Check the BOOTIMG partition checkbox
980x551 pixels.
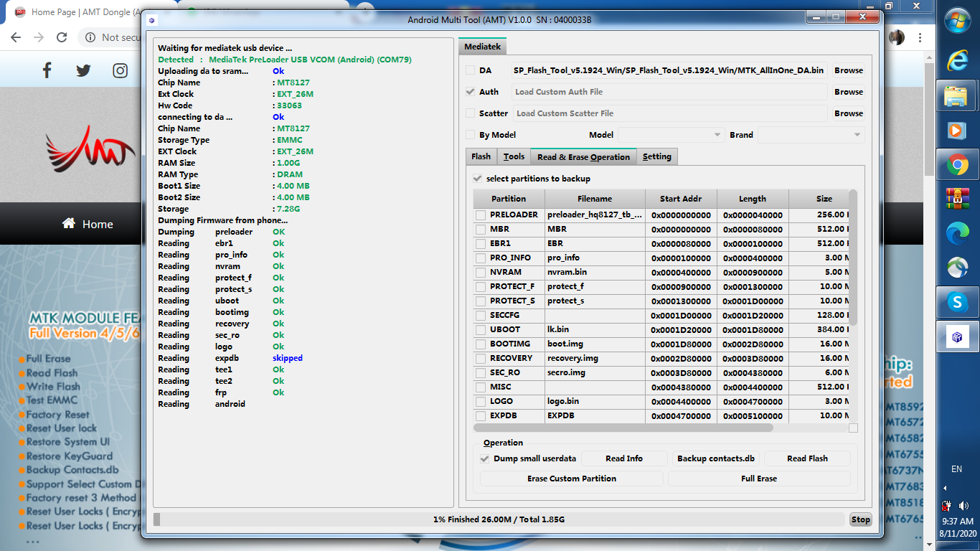tap(480, 344)
